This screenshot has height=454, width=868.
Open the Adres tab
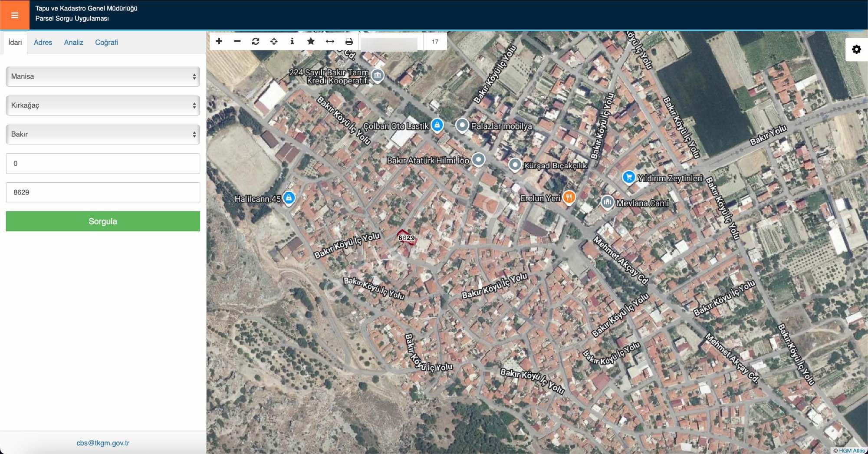tap(43, 42)
